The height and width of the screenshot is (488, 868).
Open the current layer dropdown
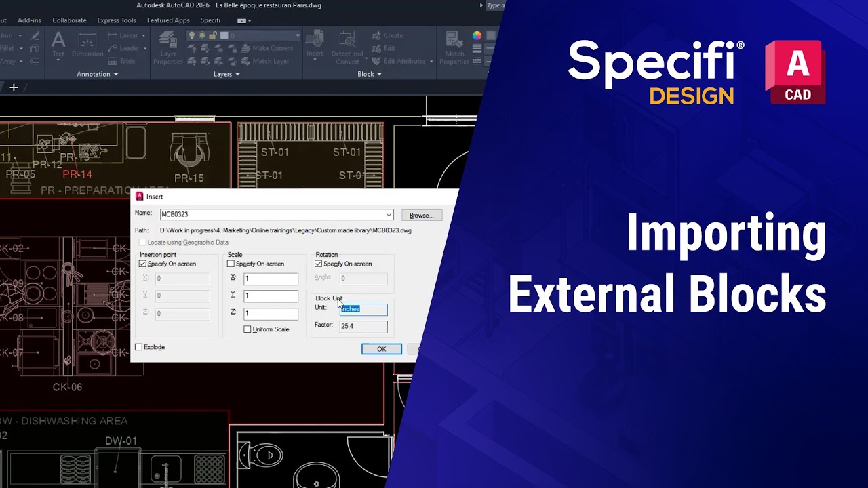click(297, 35)
